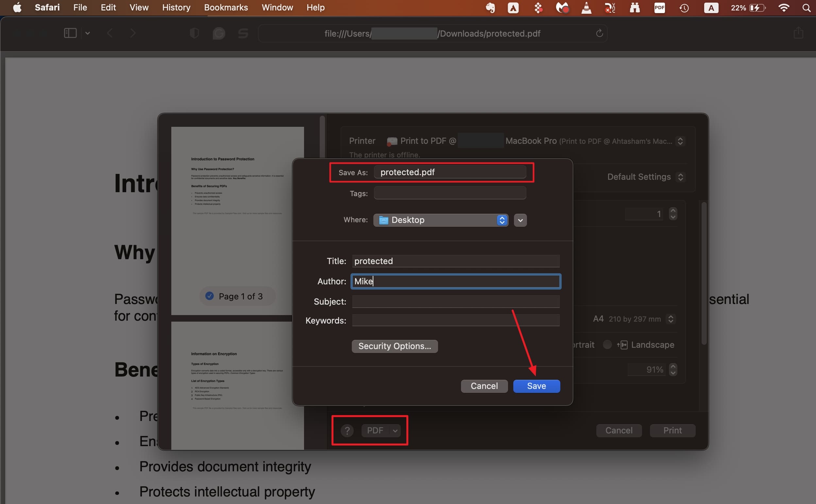Adjust the copies stepper arrows

673,214
